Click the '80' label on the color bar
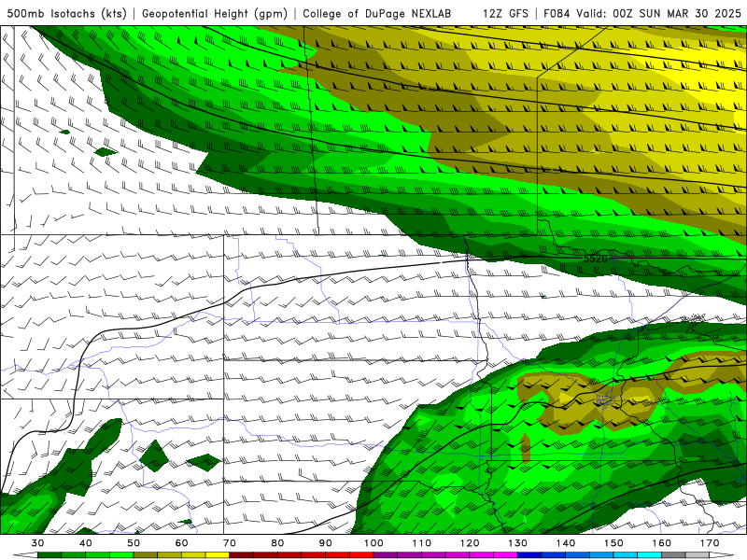747x560 pixels. point(277,543)
